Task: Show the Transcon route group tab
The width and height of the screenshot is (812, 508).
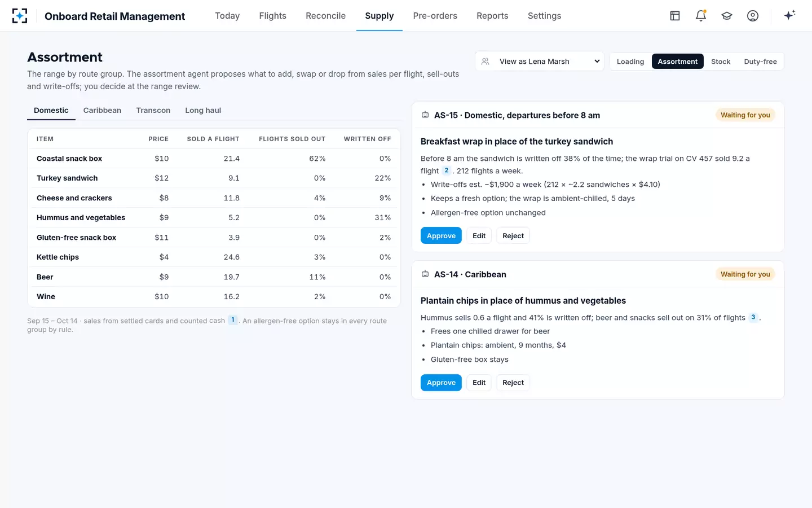Action: pos(153,111)
